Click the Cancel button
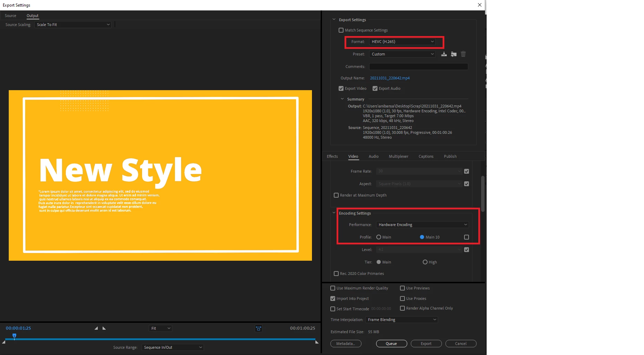The width and height of the screenshot is (644, 355). tap(461, 344)
